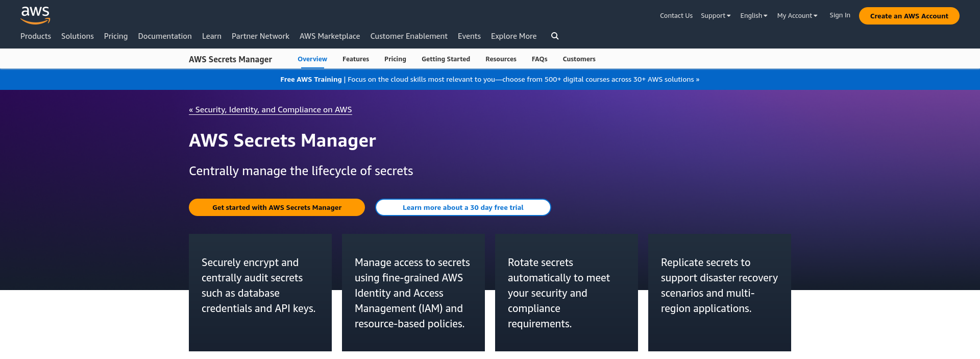This screenshot has width=980, height=359.
Task: Open Customer Enablement menu
Action: pos(409,36)
